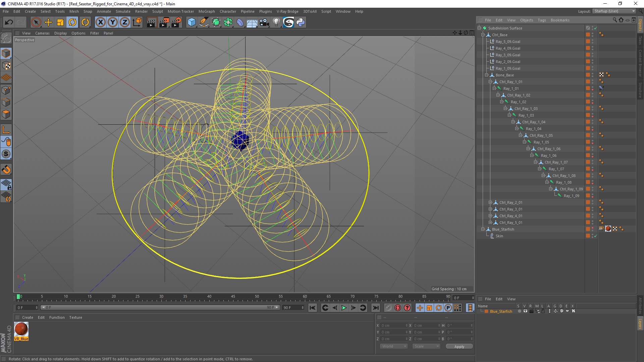
Task: Go to end of timeline
Action: coord(376,308)
